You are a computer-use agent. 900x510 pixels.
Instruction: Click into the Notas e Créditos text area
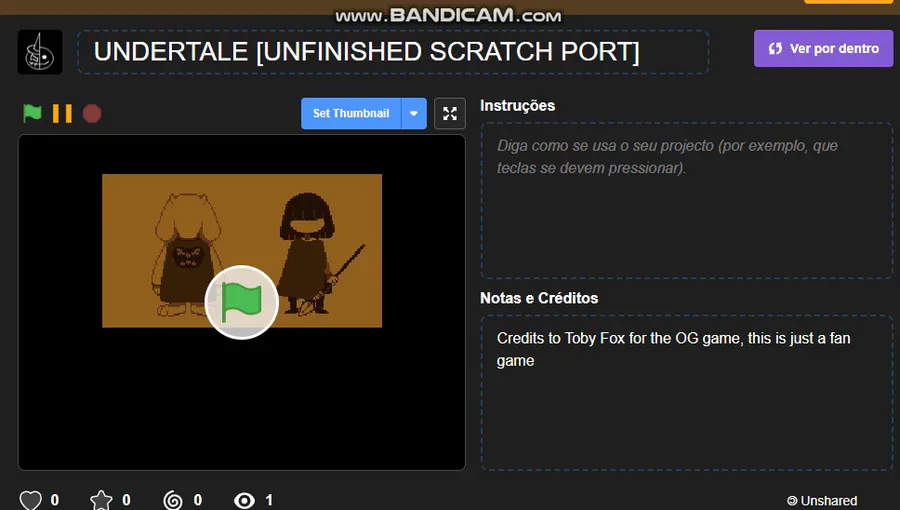(686, 392)
